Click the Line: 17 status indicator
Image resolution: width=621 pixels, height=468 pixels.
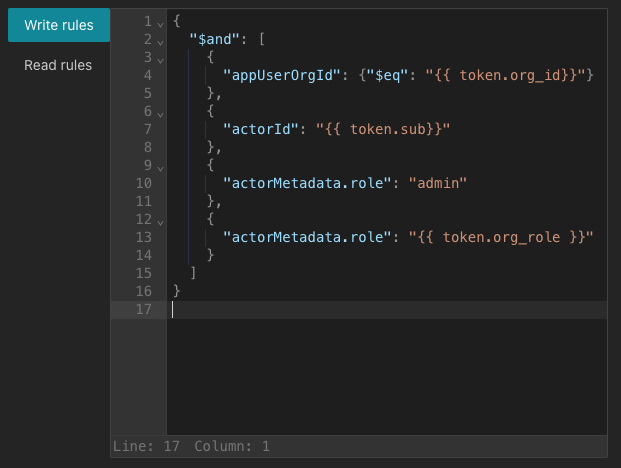pos(146,446)
